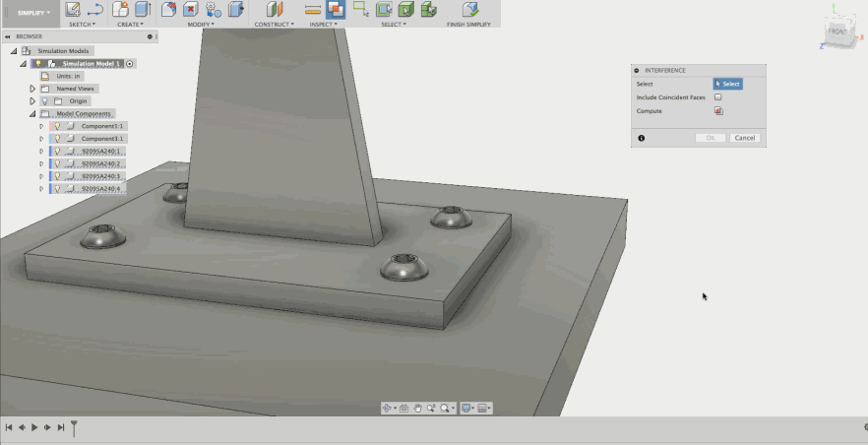Select the Interference tool in Inspect
868x445 pixels.
pos(336,10)
